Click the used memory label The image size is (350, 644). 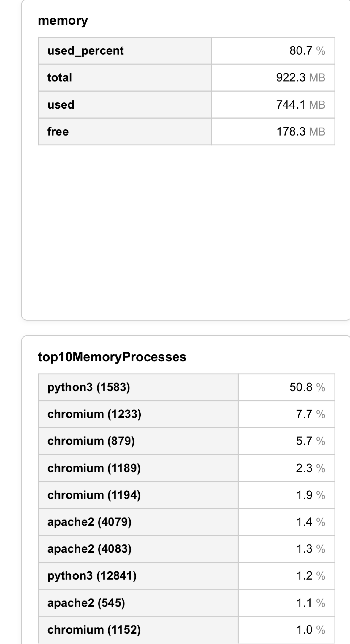(x=61, y=105)
